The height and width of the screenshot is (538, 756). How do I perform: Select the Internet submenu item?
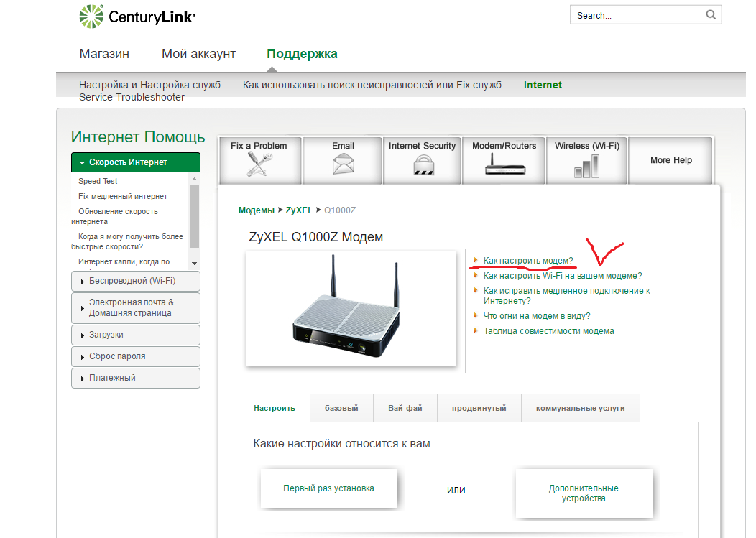point(543,85)
